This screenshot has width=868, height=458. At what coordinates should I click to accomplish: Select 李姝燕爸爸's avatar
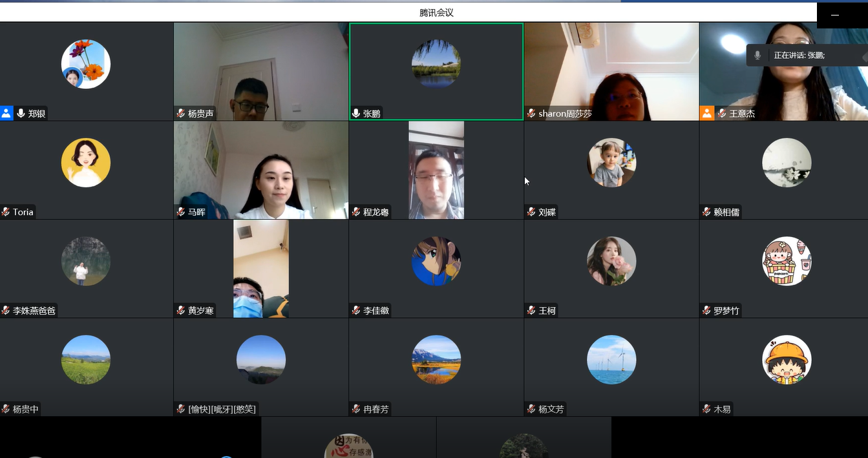point(86,261)
